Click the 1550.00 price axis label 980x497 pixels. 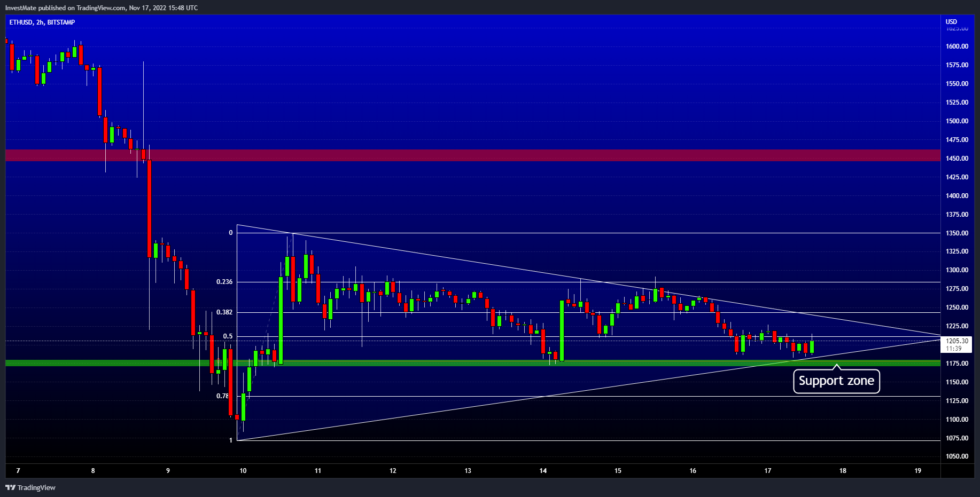point(956,84)
